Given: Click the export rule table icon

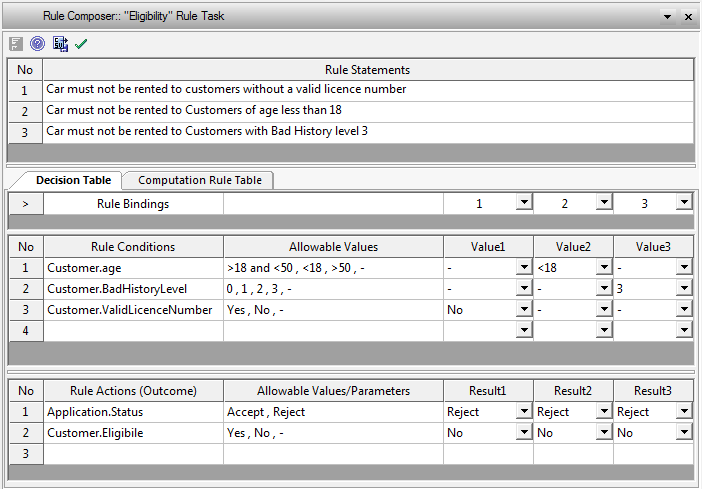Looking at the screenshot, I should [60, 44].
